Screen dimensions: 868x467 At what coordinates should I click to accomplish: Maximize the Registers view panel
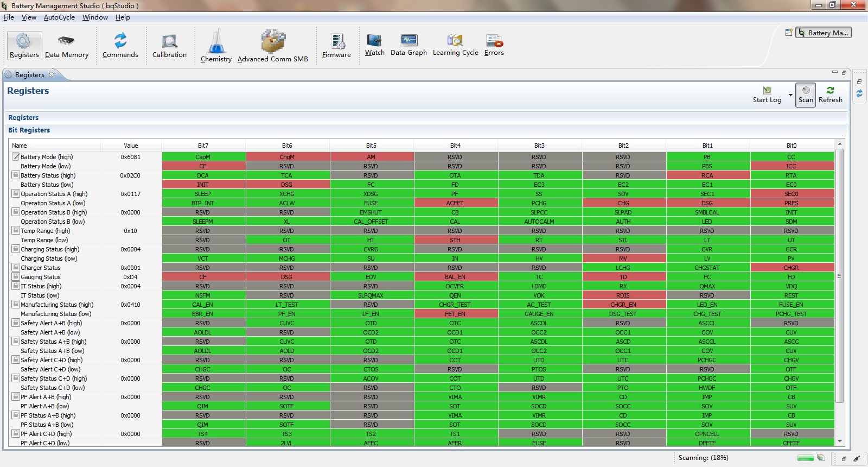coord(844,72)
